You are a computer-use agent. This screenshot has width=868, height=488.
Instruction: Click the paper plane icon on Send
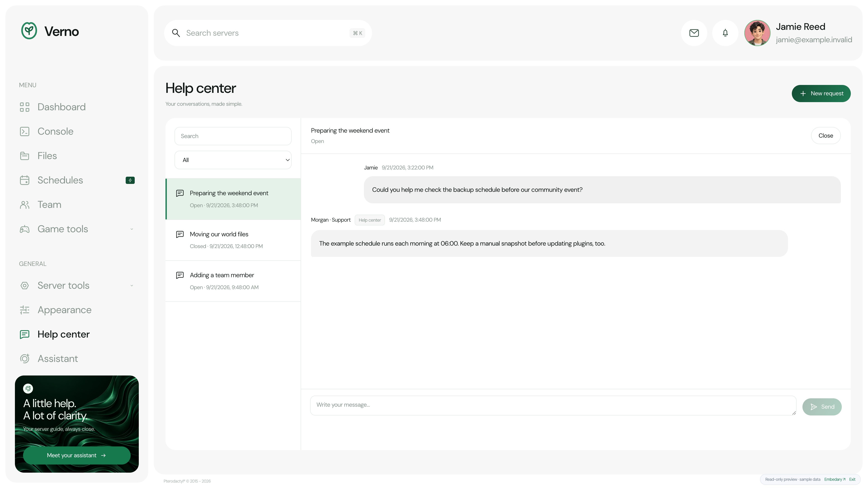pyautogui.click(x=814, y=407)
